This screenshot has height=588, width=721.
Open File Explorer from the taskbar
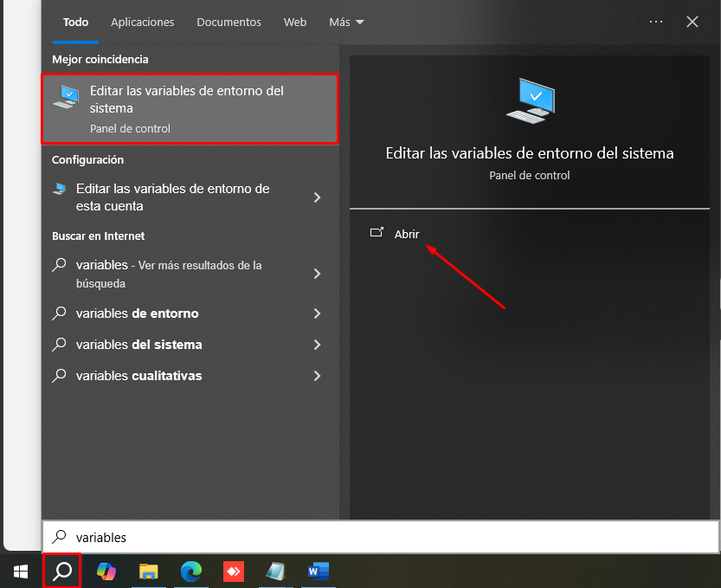[x=149, y=572]
